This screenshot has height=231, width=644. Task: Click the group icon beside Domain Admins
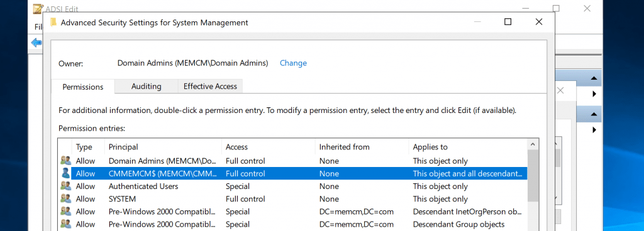pos(65,161)
